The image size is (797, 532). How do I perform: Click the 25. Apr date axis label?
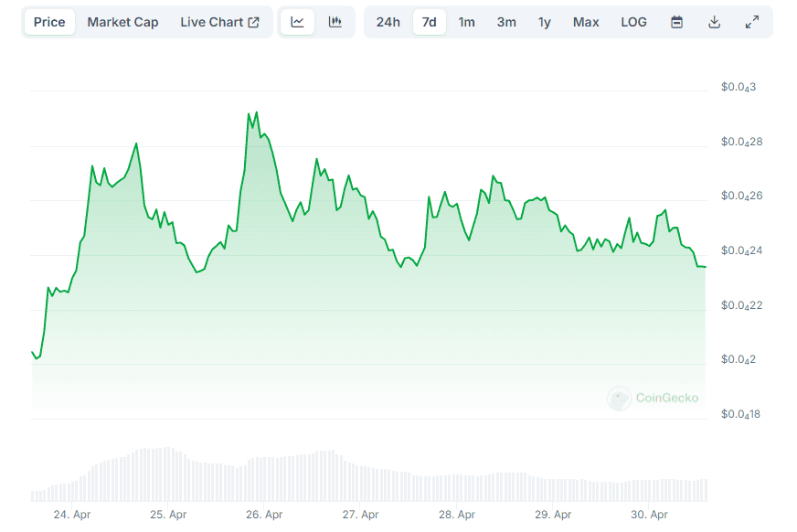[168, 515]
